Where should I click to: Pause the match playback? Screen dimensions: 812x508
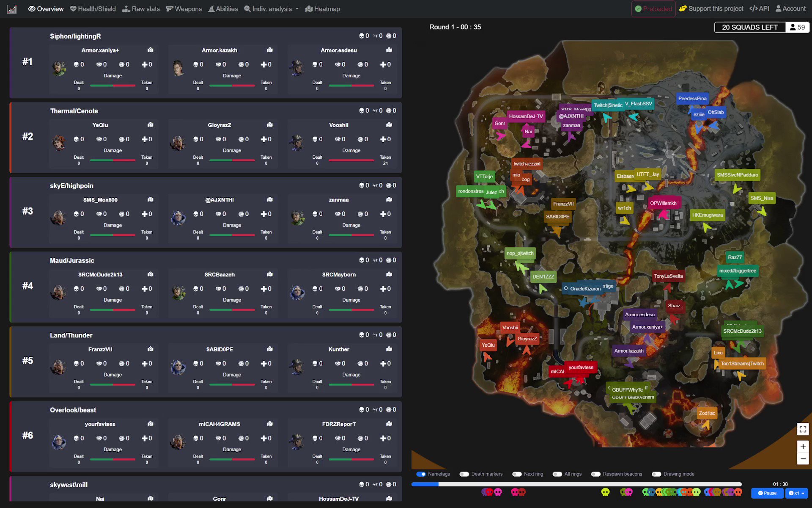tap(767, 493)
